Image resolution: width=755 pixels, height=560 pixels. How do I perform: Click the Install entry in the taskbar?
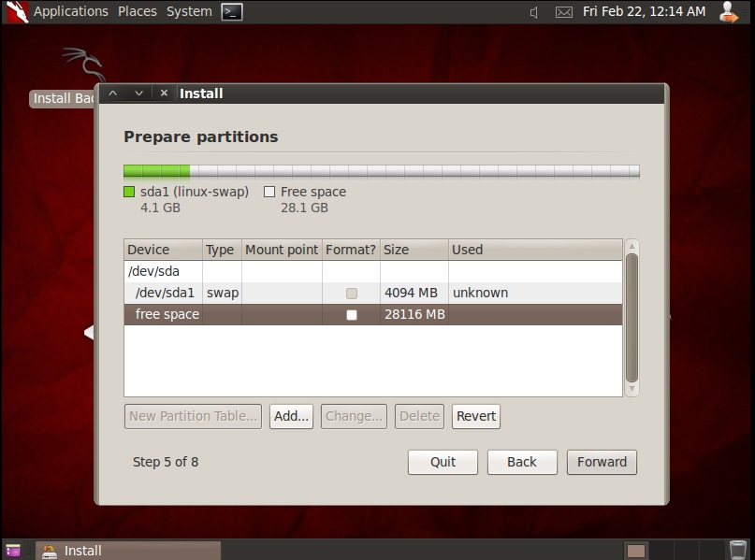(x=126, y=550)
